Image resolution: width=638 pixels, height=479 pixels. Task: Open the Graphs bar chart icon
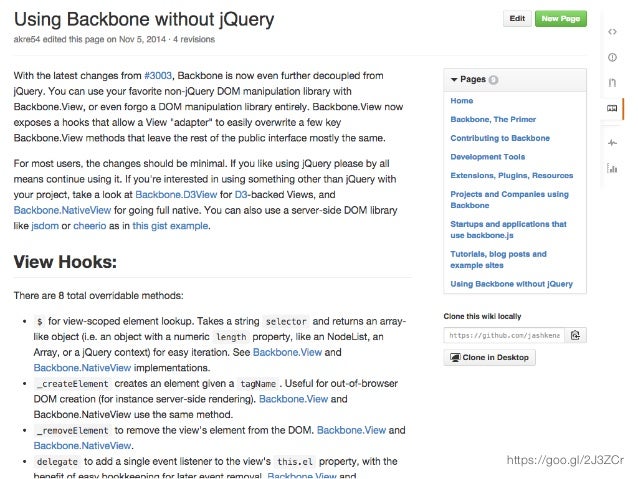coord(612,168)
